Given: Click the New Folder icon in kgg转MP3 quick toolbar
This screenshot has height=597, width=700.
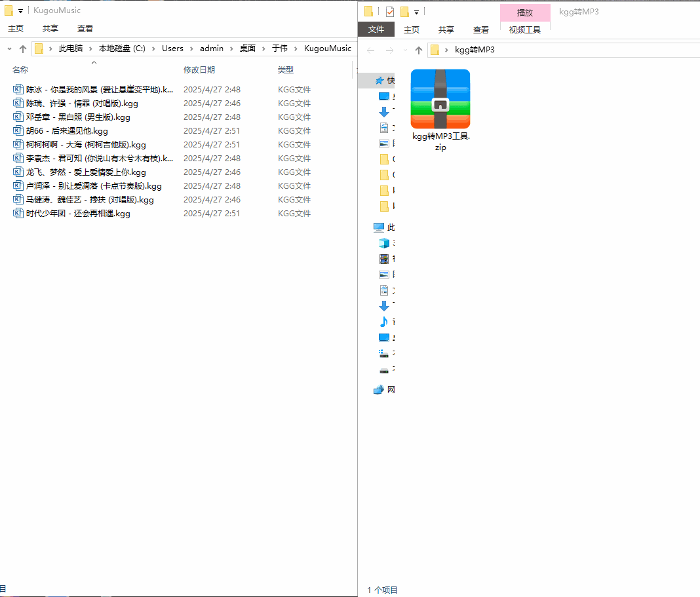Looking at the screenshot, I should click(404, 12).
